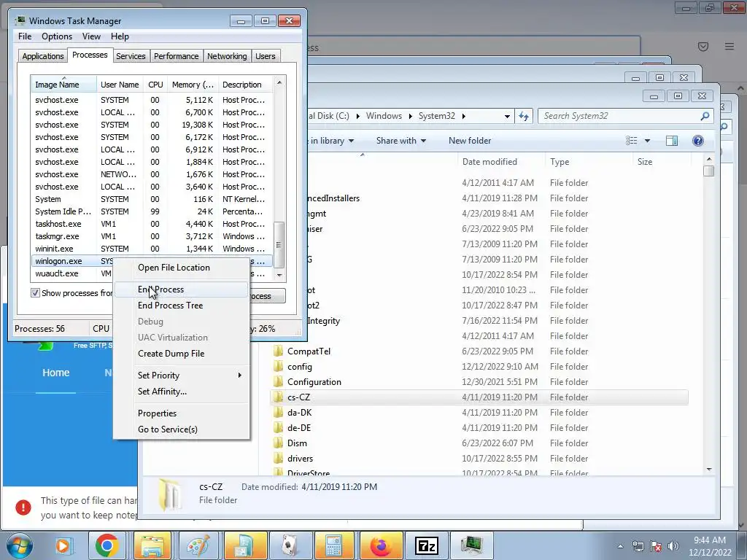Expand Set Priority submenu
The width and height of the screenshot is (747, 560).
pos(181,376)
